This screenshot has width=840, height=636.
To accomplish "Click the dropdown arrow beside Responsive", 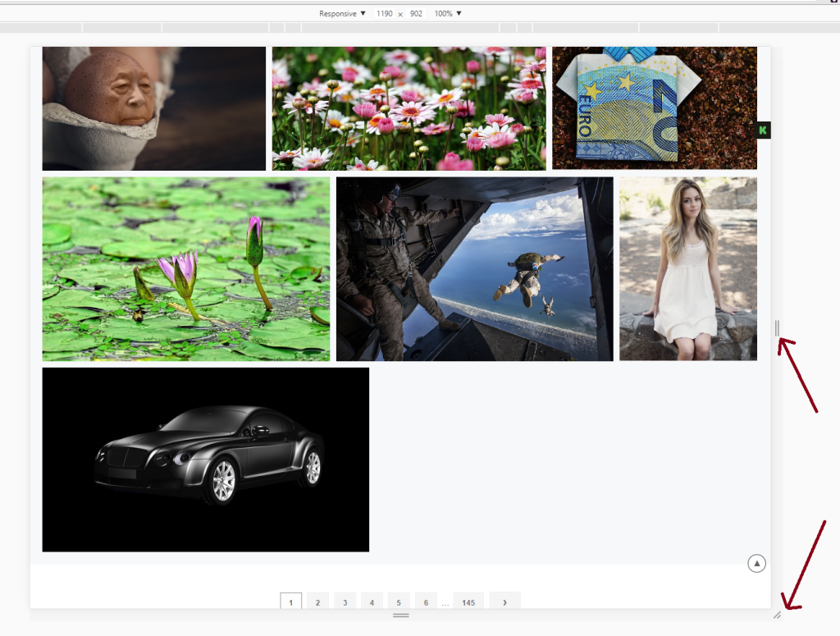I will point(362,13).
